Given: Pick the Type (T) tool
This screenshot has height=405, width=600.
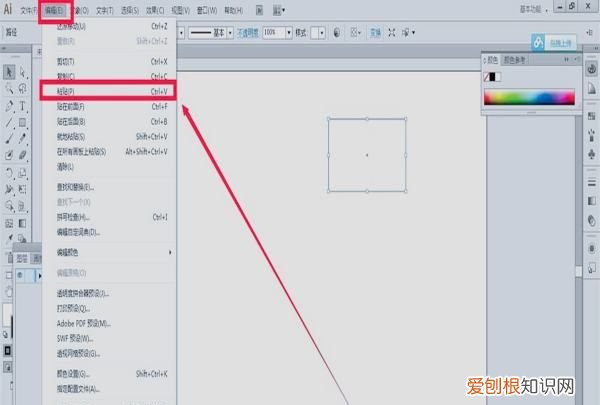Looking at the screenshot, I should pos(23,105).
